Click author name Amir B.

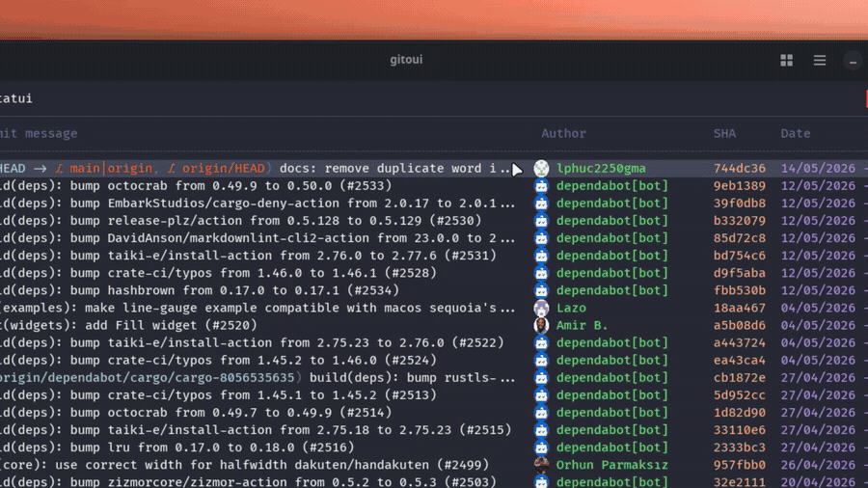point(583,325)
